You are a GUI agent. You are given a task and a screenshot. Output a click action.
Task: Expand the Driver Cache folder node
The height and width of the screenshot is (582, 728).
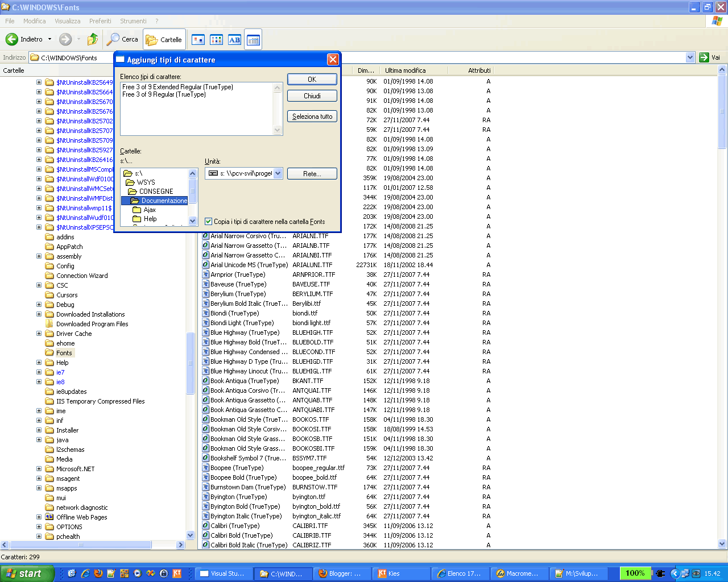[39, 334]
